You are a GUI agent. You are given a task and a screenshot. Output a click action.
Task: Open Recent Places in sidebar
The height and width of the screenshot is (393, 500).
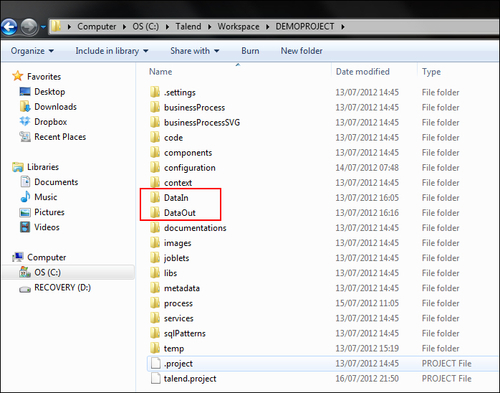60,137
